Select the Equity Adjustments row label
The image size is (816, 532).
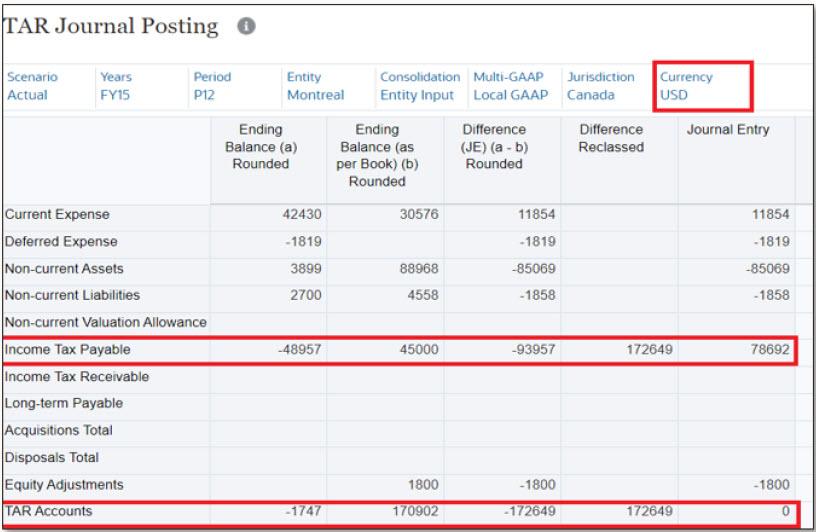64,485
